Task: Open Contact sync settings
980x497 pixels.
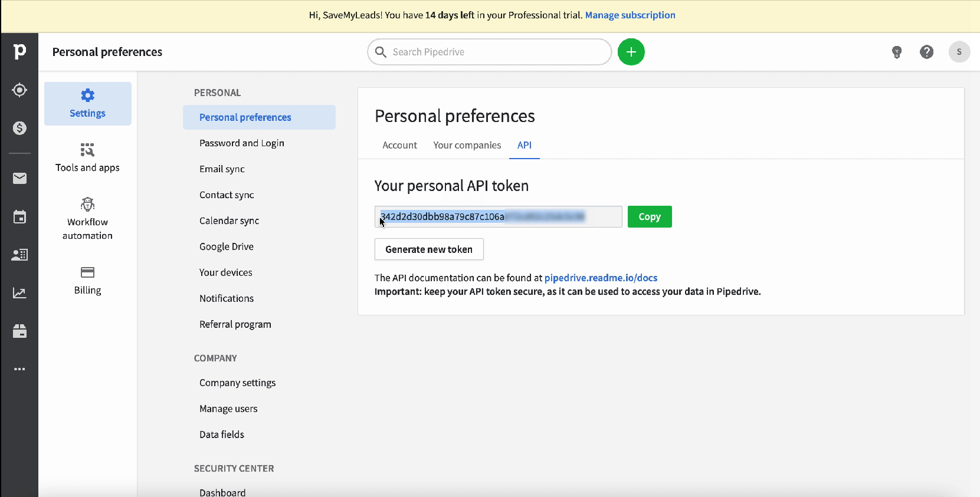Action: [x=227, y=195]
